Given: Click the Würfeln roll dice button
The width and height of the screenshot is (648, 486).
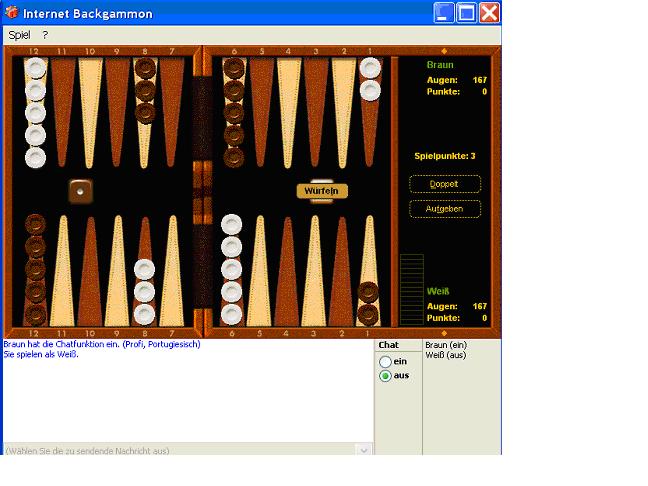Looking at the screenshot, I should coord(322,191).
